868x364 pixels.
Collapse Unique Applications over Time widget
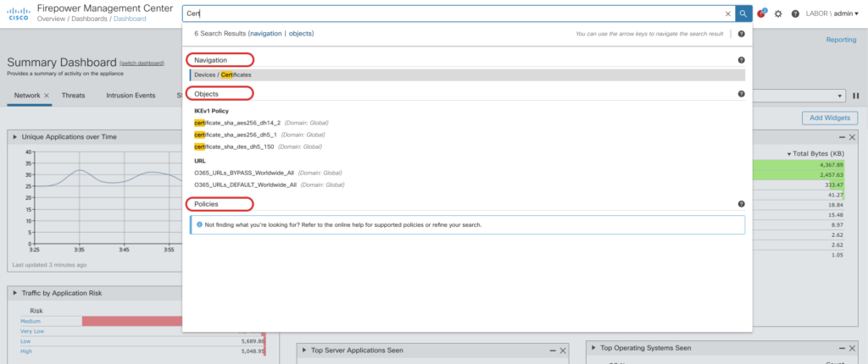15,136
